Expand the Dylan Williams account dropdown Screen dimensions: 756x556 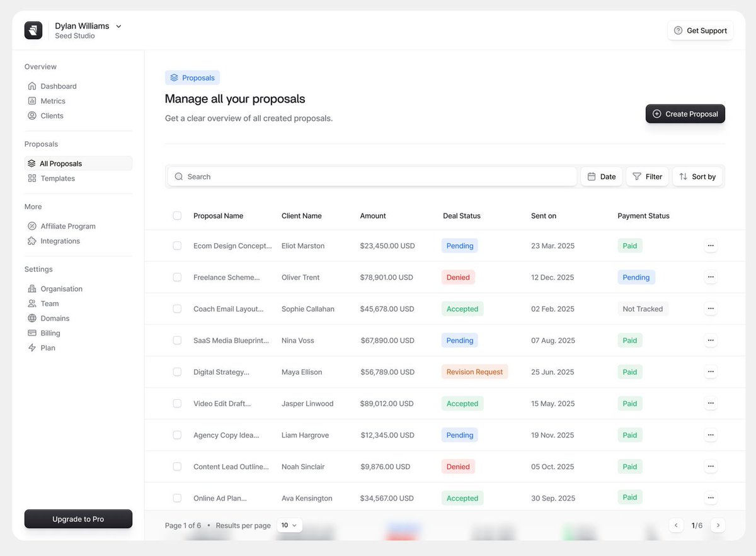[x=118, y=26]
